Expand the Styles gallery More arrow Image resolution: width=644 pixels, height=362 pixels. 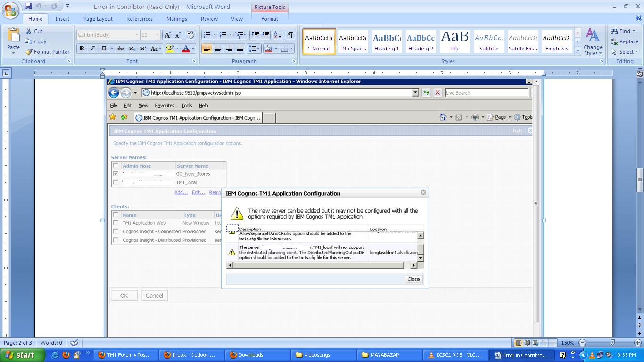pyautogui.click(x=578, y=51)
